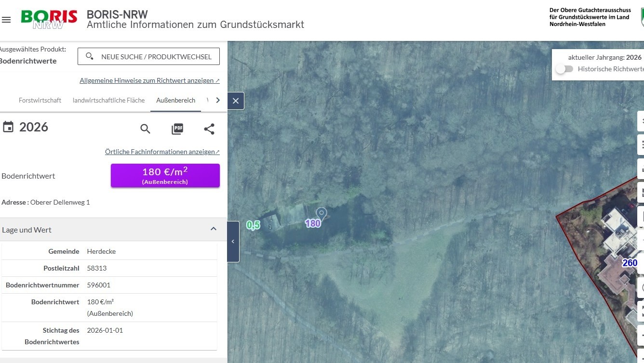Viewport: 644px width, 363px height.
Task: Click the map location pin marker
Action: 321,213
